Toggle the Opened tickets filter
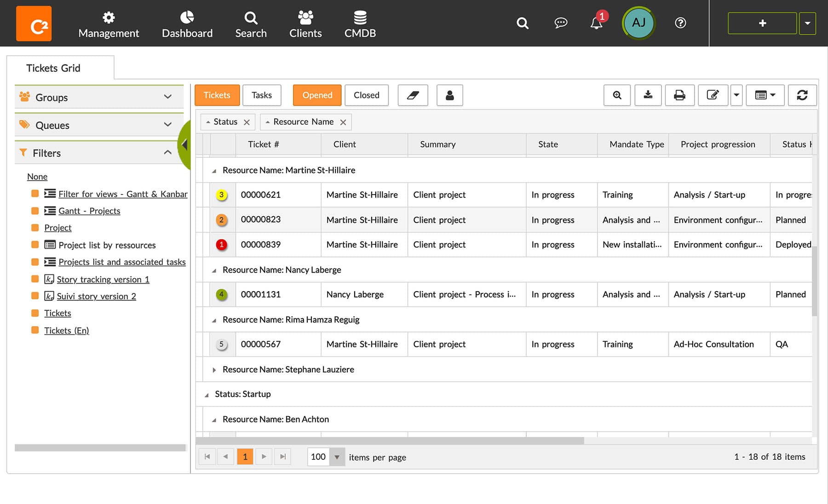 317,95
